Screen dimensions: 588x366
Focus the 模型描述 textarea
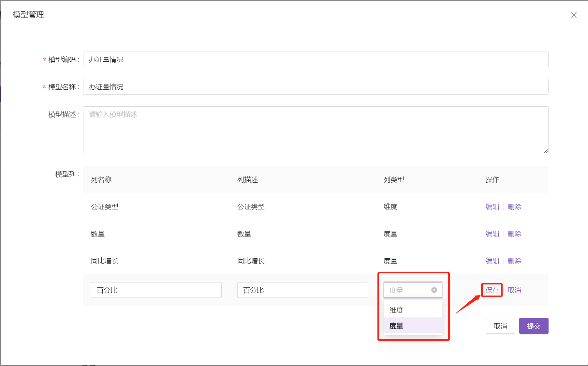tap(316, 130)
